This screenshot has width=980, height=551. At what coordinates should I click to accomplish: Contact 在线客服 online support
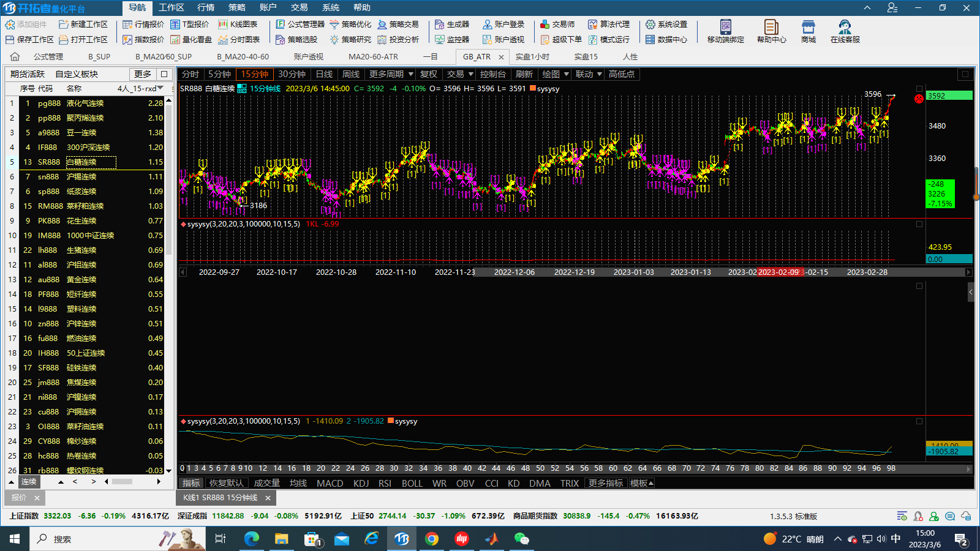pos(845,31)
